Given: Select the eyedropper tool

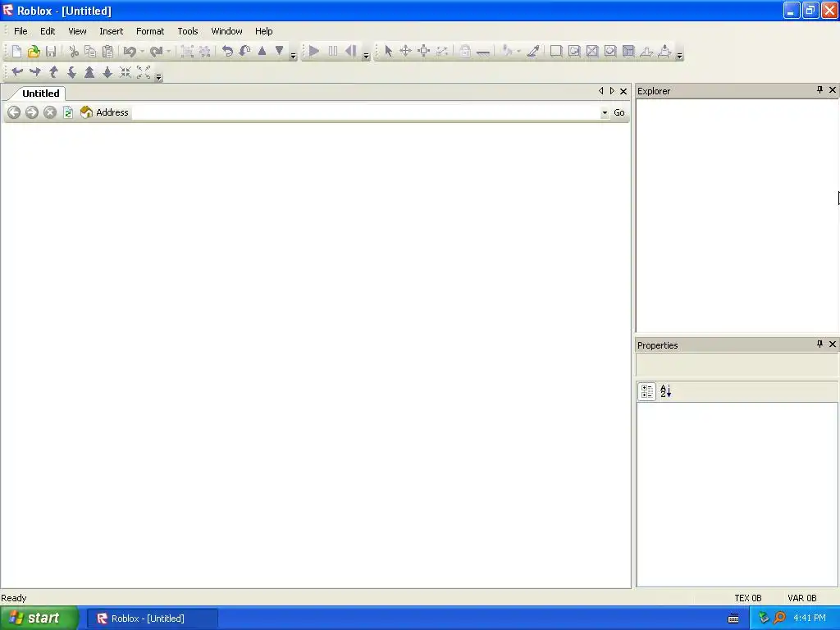Looking at the screenshot, I should click(x=533, y=52).
